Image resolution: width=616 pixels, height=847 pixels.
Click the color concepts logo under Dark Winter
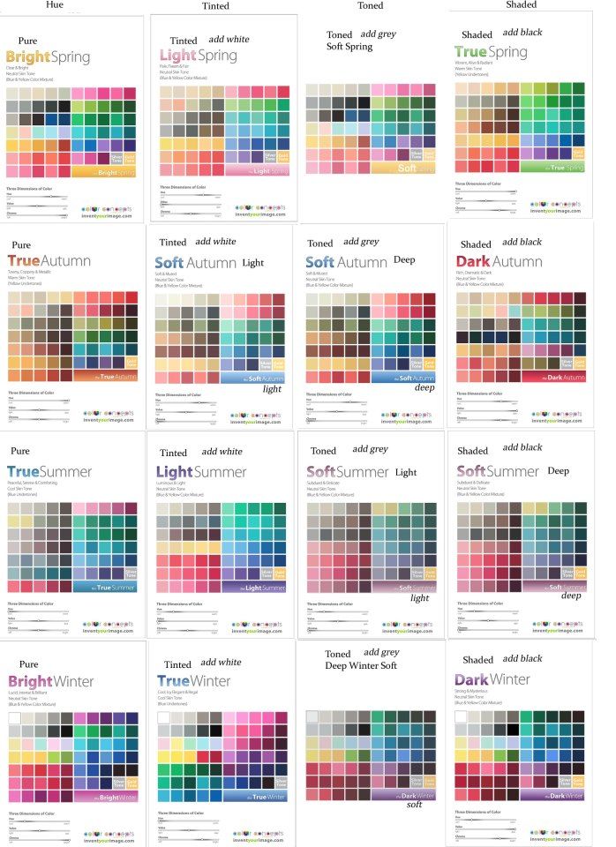(555, 832)
